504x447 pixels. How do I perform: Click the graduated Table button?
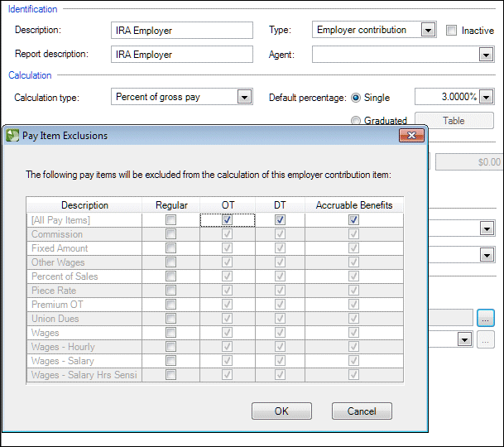454,121
